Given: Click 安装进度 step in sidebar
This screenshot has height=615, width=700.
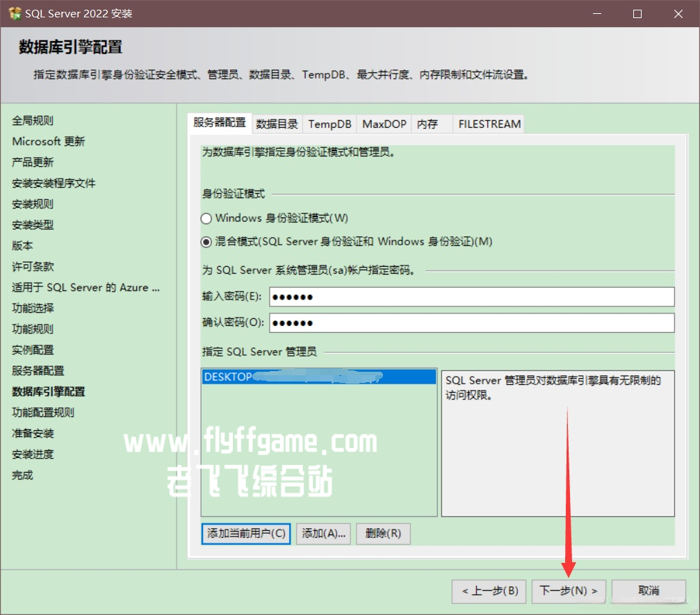Looking at the screenshot, I should click(x=33, y=454).
